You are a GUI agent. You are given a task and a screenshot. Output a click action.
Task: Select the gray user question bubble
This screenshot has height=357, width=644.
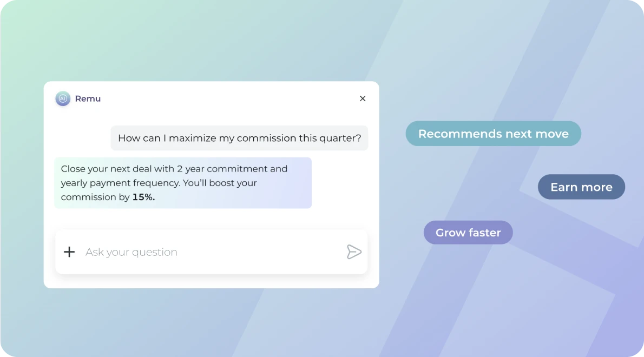(239, 138)
